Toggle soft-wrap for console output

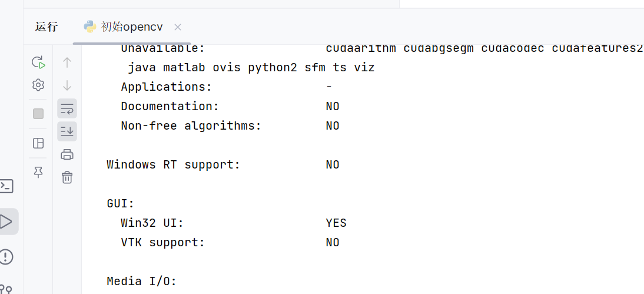pos(67,108)
